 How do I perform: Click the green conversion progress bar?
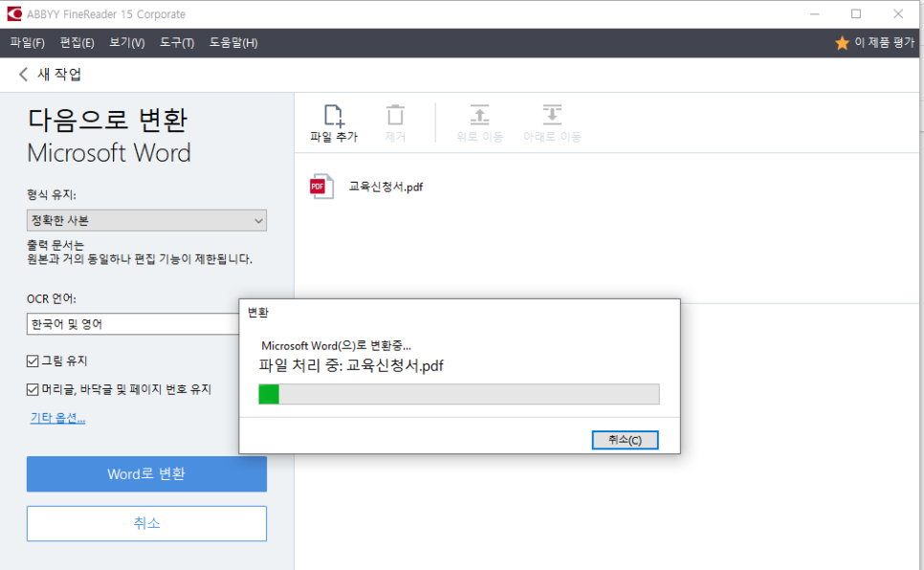(459, 394)
